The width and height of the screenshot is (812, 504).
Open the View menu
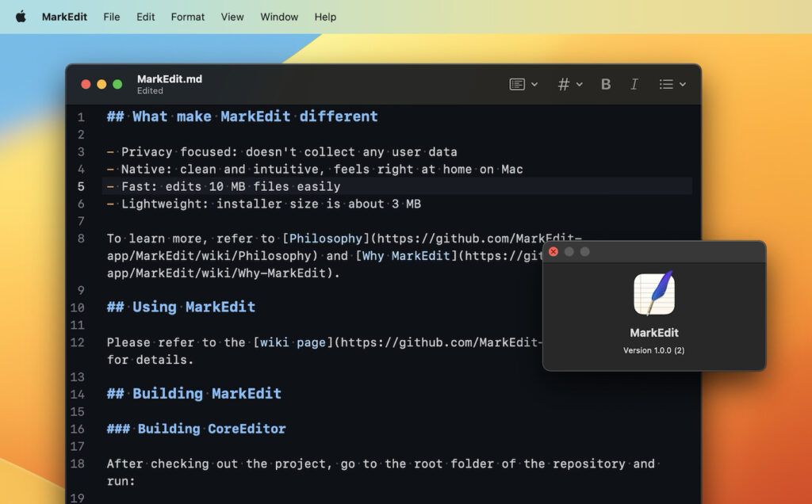click(232, 16)
